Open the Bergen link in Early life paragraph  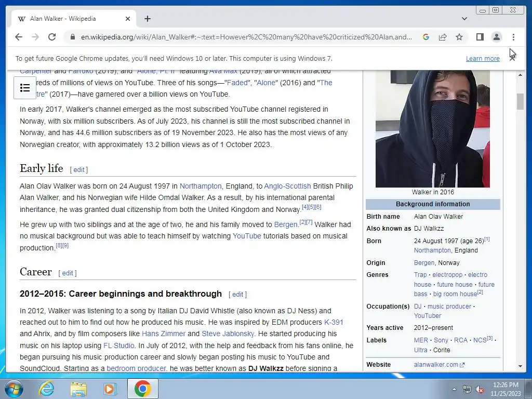[286, 224]
